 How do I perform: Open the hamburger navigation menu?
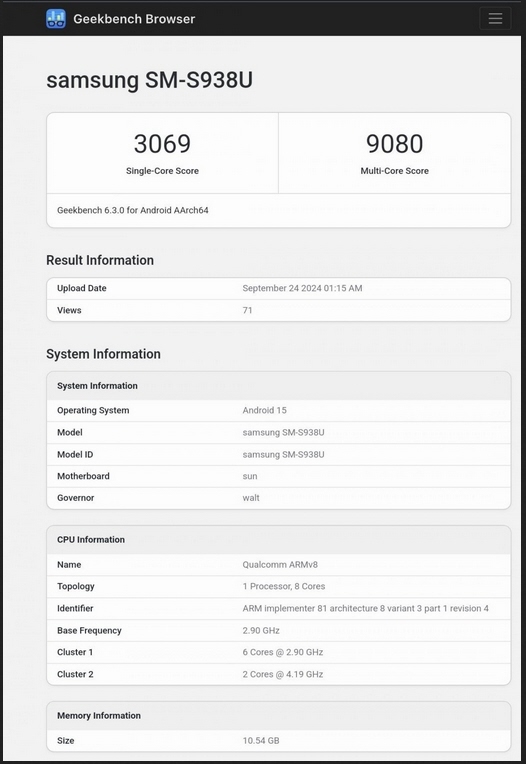coord(495,19)
